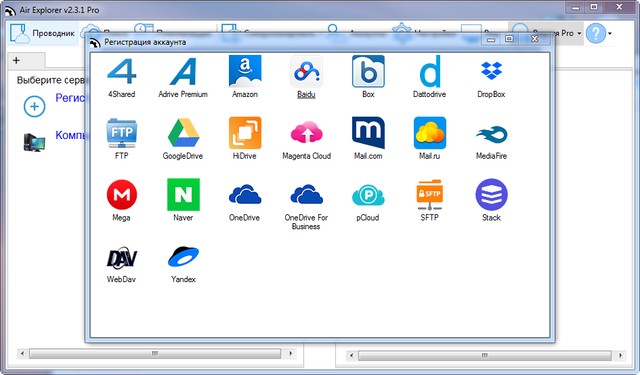640x375 pixels.
Task: Expand the Pro version dropdown arrow
Action: point(579,33)
